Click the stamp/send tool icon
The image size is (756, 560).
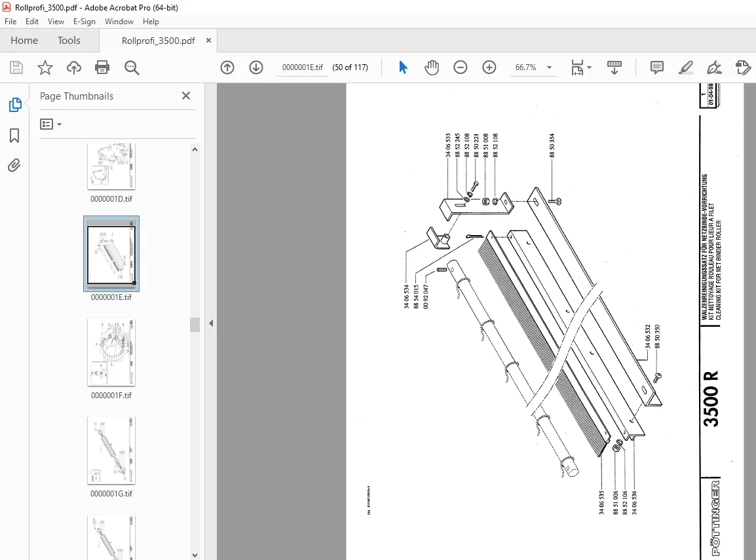click(x=743, y=67)
